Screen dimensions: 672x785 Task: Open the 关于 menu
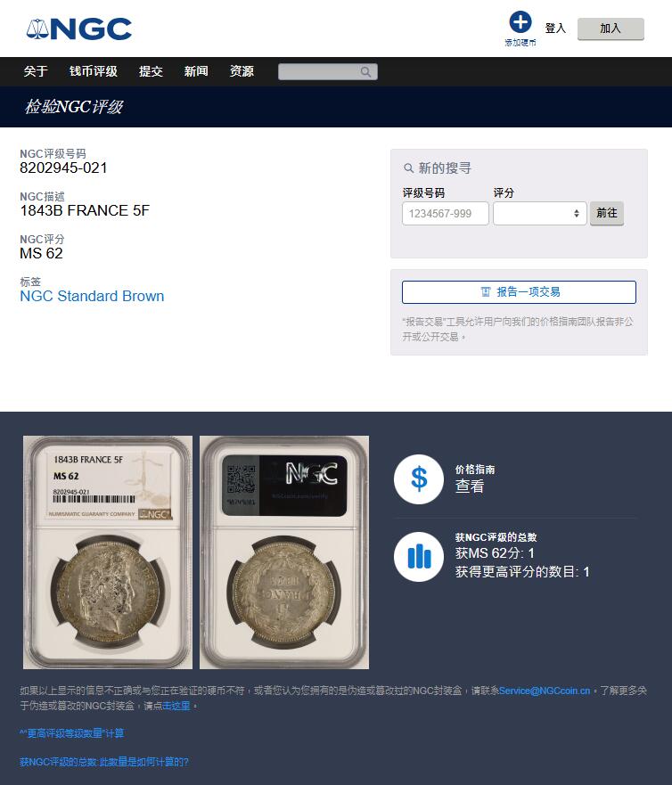36,71
